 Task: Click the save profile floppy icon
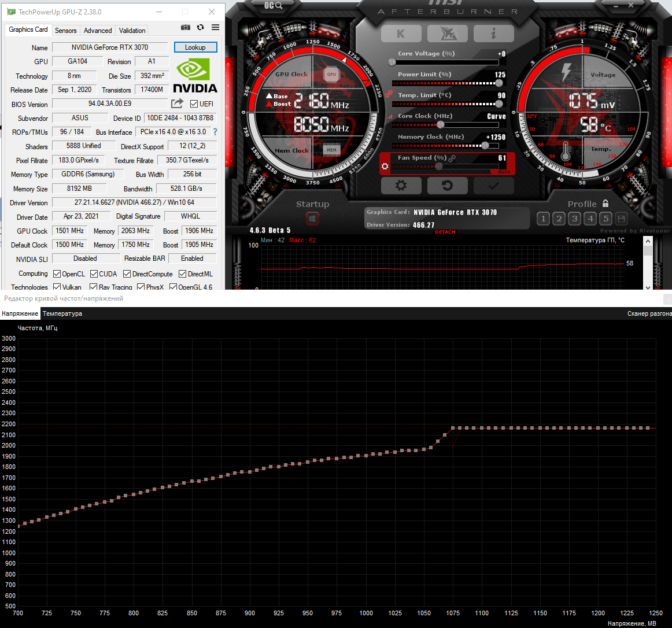coord(621,219)
